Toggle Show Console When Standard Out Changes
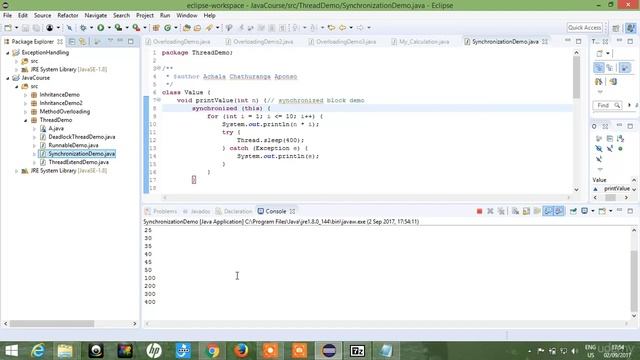640x360 pixels. pos(548,211)
